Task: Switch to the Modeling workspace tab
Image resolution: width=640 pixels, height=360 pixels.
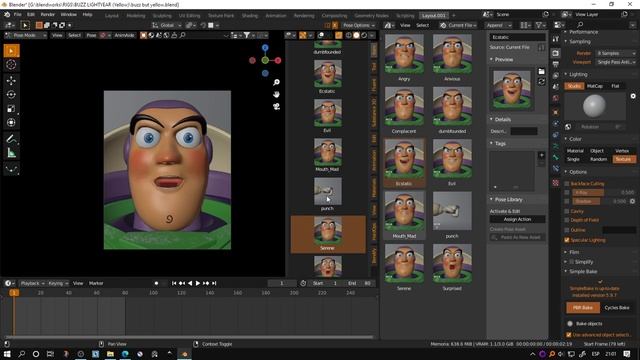Action: click(x=136, y=16)
